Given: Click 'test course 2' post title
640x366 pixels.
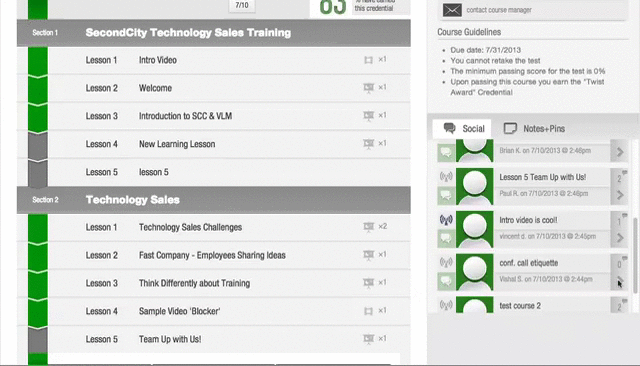Looking at the screenshot, I should pos(520,306).
